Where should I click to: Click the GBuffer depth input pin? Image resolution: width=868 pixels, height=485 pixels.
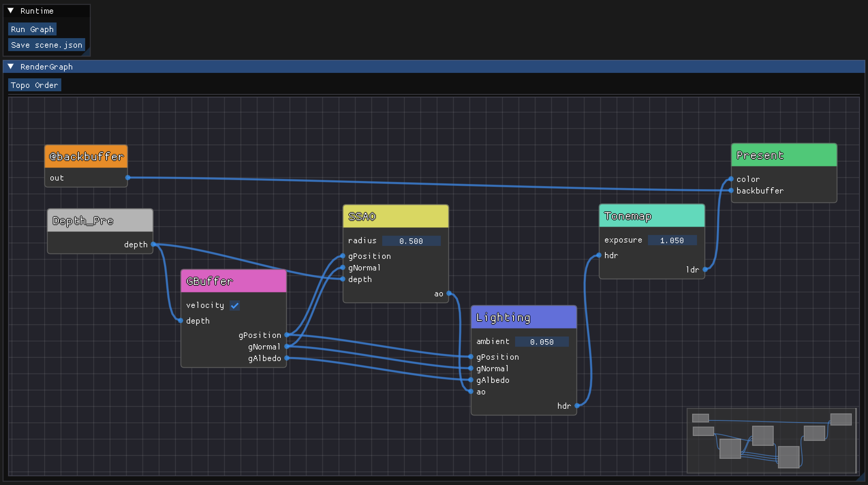(181, 320)
